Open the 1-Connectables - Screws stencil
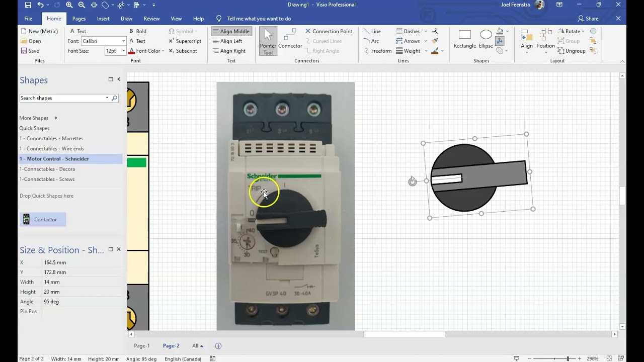This screenshot has height=362, width=644. pos(47,179)
